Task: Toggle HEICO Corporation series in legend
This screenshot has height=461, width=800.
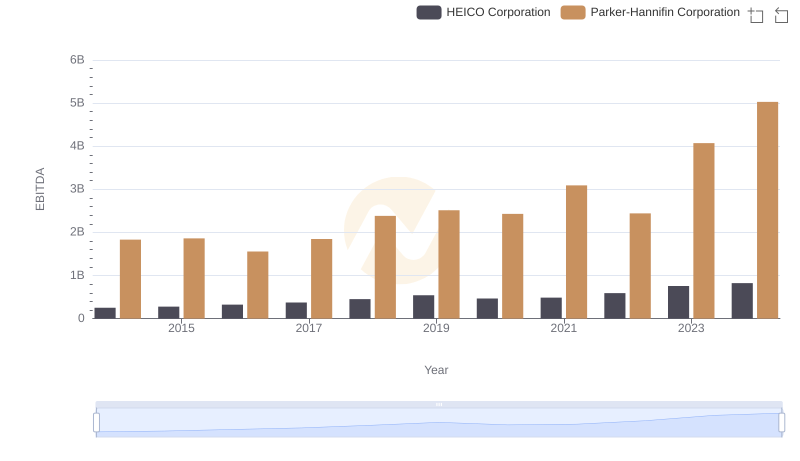Action: coord(483,12)
